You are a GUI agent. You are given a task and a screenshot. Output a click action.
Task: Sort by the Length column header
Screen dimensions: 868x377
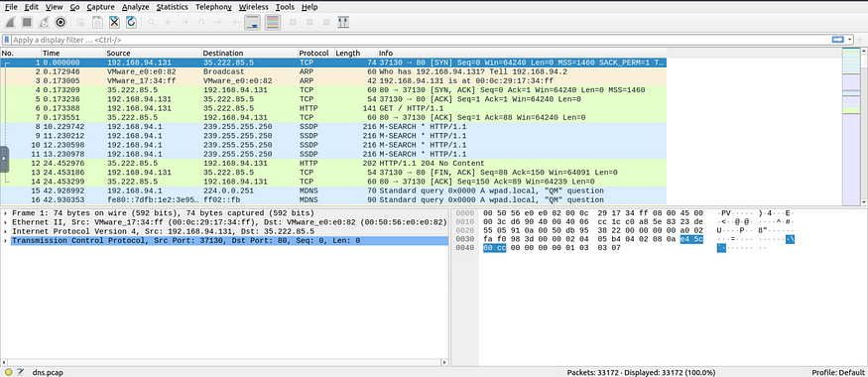(355, 54)
